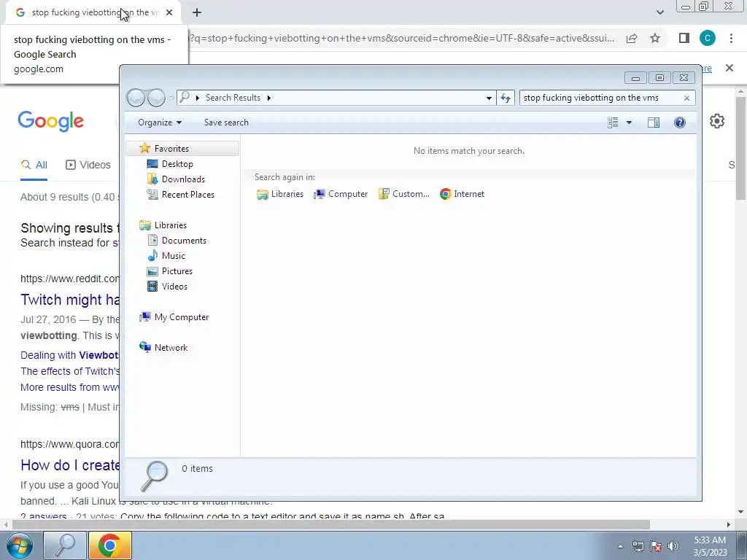Go forward in the Explorer window
Image resolution: width=747 pixels, height=560 pixels.
[x=156, y=98]
